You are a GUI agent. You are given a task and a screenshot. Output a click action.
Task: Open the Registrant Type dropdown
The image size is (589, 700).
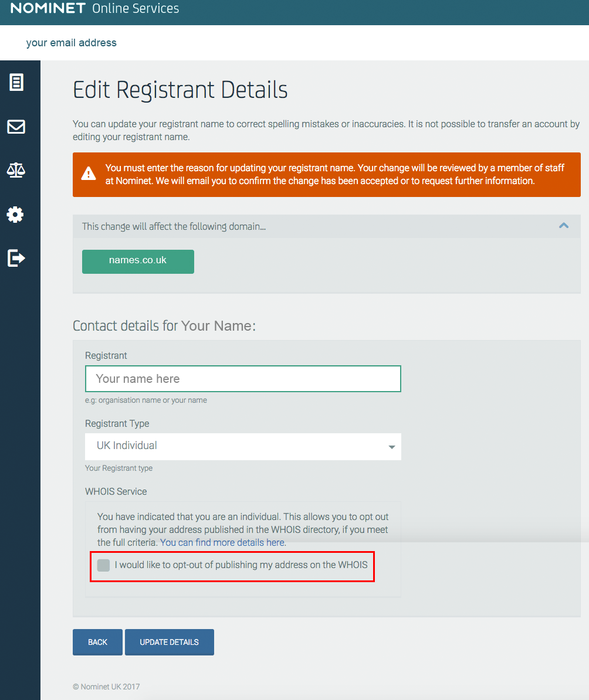243,446
